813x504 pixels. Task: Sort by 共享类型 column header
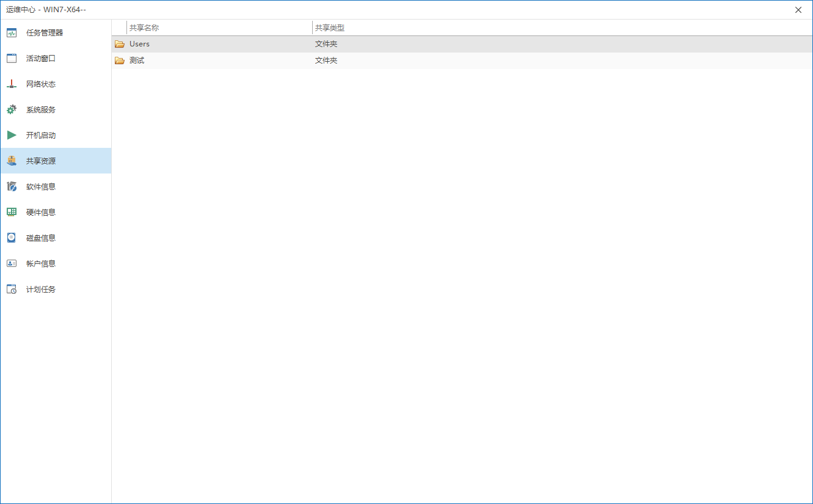pyautogui.click(x=330, y=27)
